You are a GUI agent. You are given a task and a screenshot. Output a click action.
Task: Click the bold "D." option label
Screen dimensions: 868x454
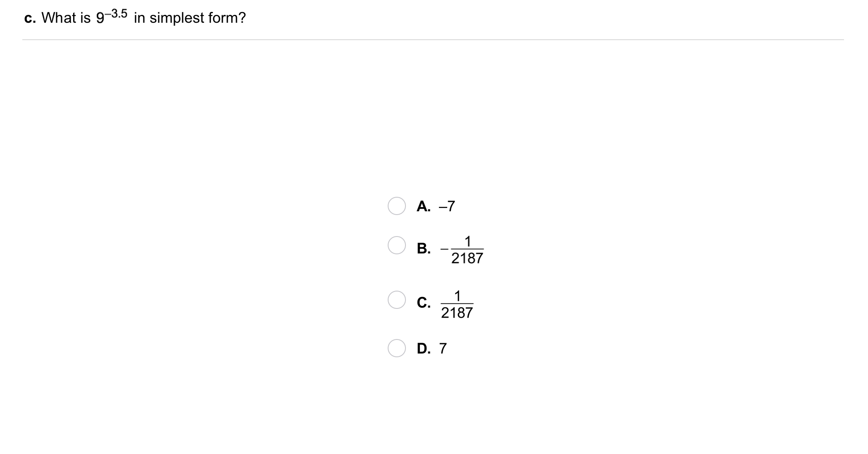tap(424, 349)
